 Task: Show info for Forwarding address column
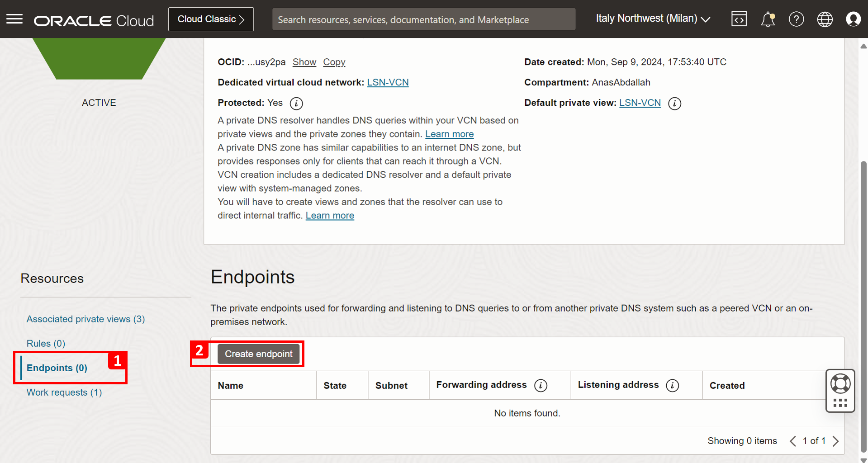tap(541, 385)
